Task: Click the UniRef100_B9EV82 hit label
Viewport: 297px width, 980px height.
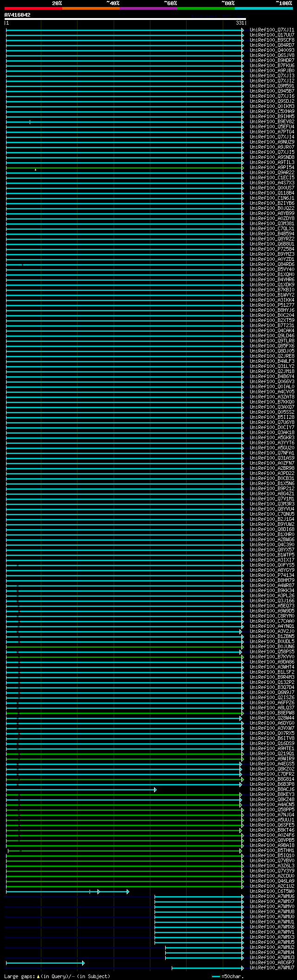Action: pos(272,121)
